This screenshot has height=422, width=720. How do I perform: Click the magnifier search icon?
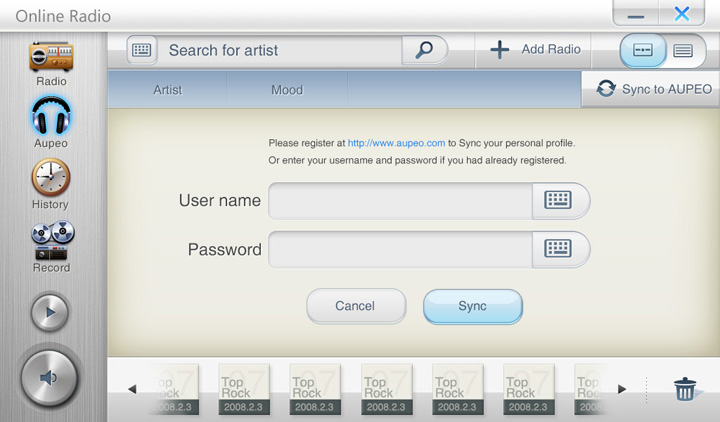[x=424, y=50]
